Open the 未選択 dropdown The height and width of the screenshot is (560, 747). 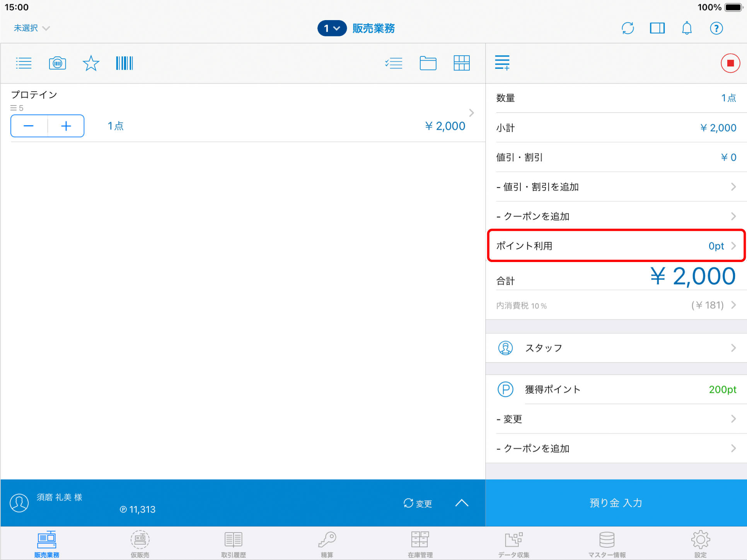32,28
